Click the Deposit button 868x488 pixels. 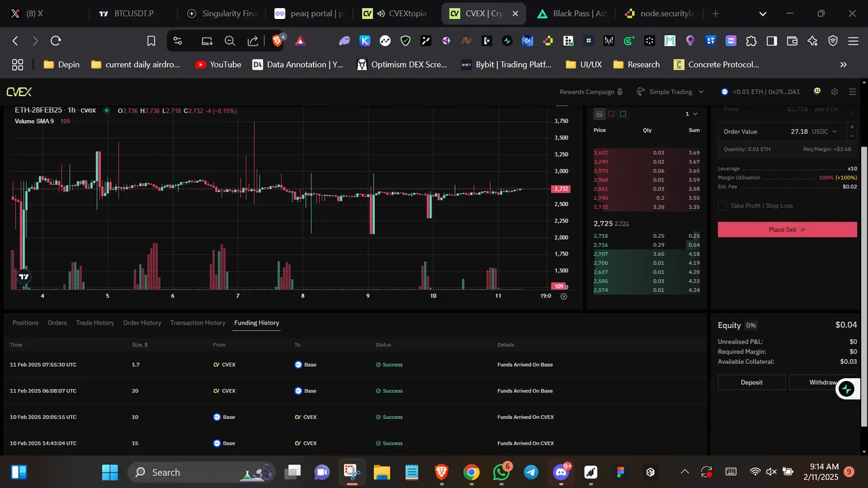(x=751, y=382)
